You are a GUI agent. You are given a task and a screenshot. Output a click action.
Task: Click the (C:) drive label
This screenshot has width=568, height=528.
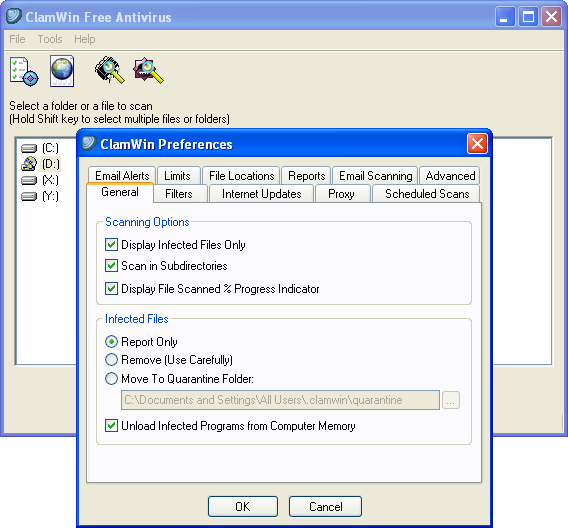(50, 148)
